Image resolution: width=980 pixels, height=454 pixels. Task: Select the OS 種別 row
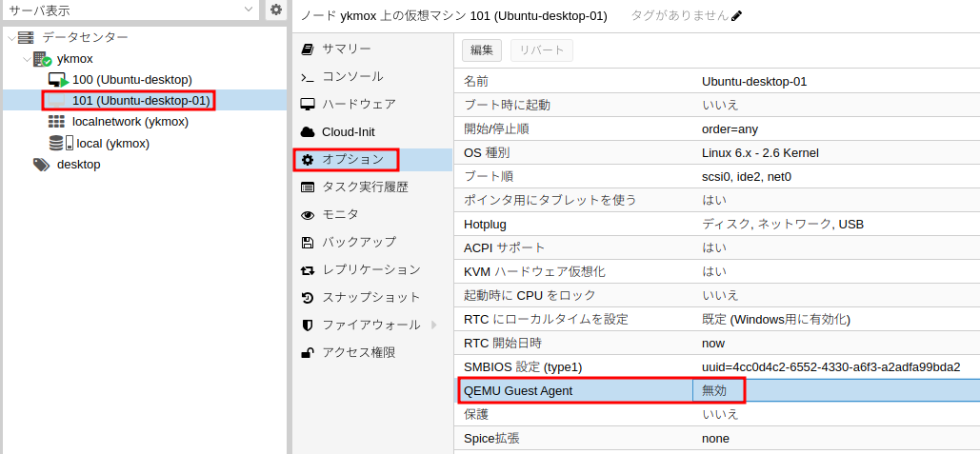(717, 152)
